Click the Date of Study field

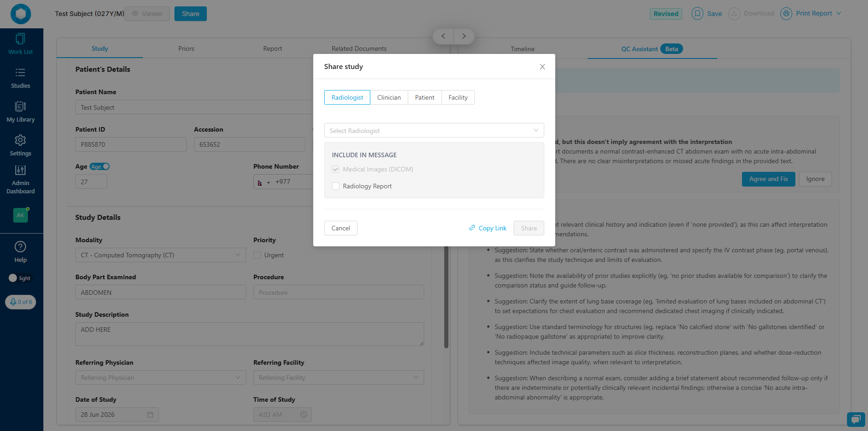(117, 415)
